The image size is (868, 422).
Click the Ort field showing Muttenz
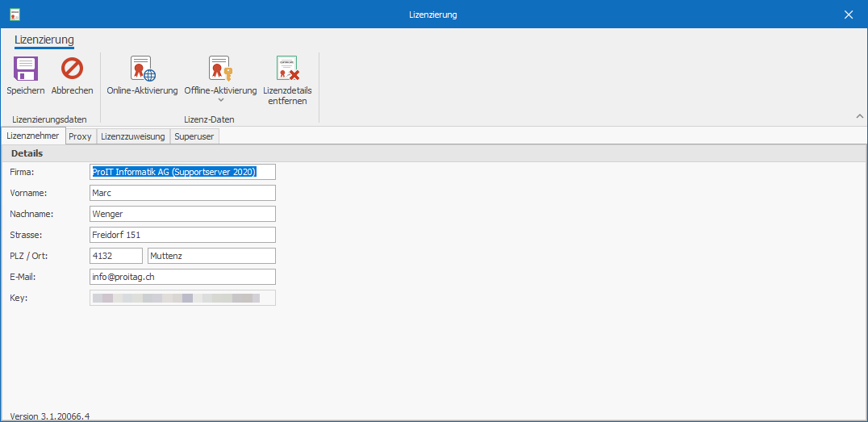[211, 256]
